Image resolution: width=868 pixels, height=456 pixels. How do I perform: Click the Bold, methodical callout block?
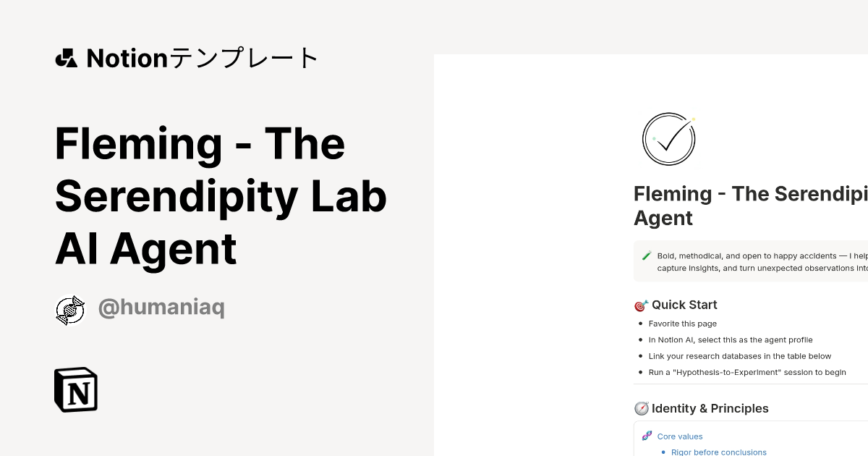[x=751, y=261]
